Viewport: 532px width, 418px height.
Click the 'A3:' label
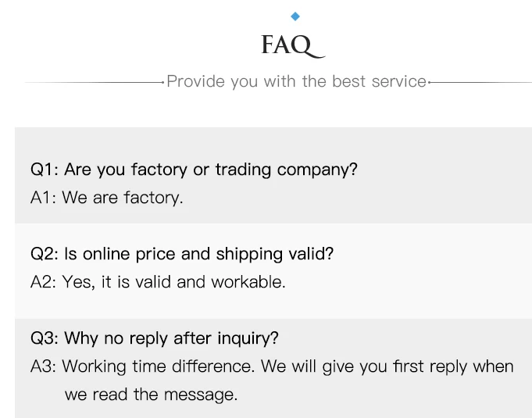pos(44,366)
